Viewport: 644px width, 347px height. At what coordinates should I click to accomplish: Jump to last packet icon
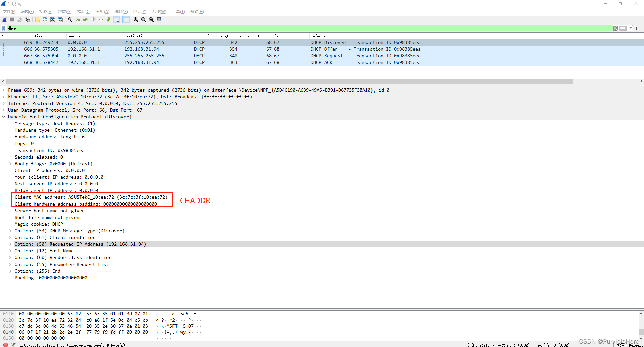(x=109, y=20)
